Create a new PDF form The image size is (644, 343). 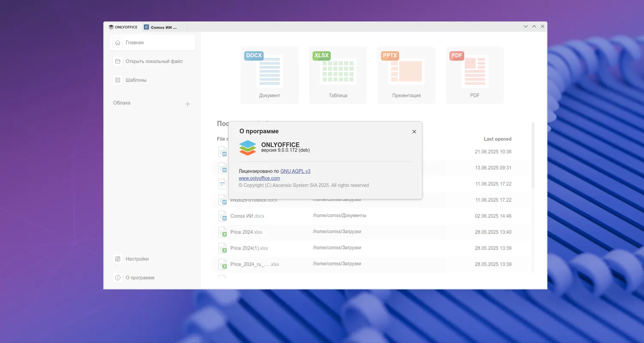pos(475,75)
